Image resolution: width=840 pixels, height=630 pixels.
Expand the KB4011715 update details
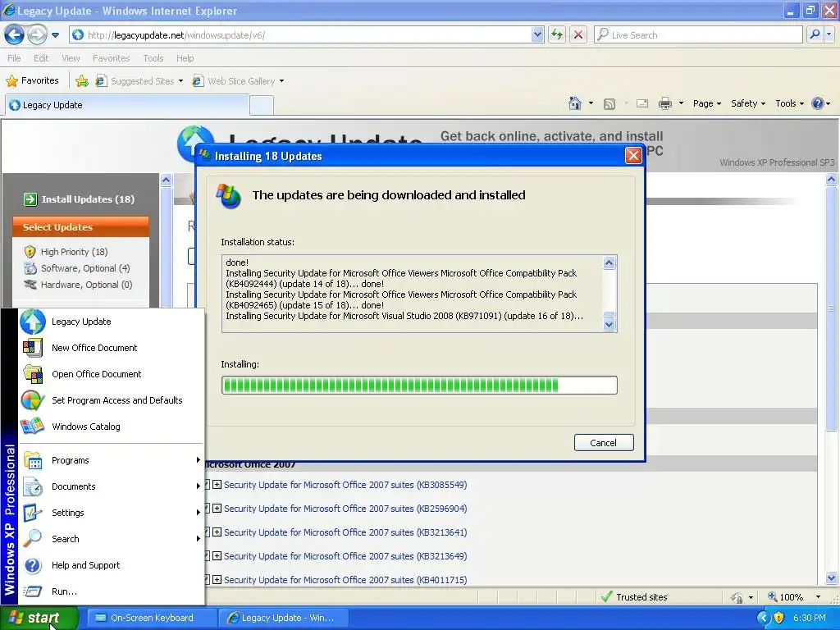[x=217, y=580]
